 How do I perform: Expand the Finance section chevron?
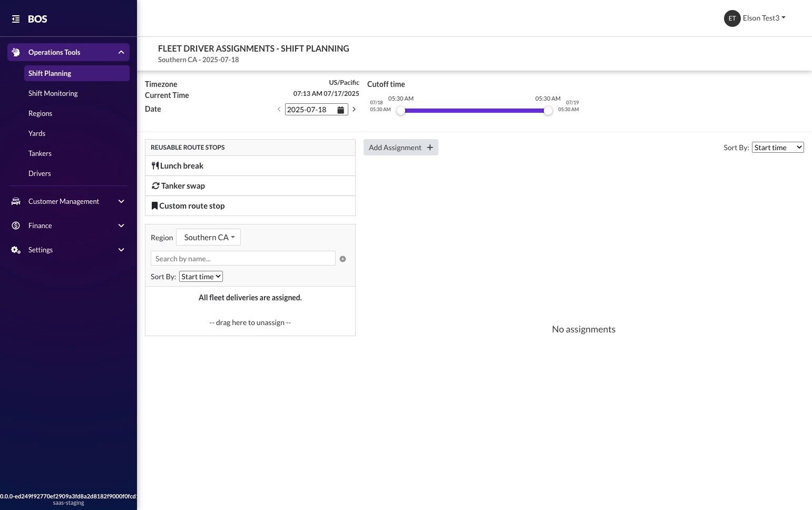[121, 225]
